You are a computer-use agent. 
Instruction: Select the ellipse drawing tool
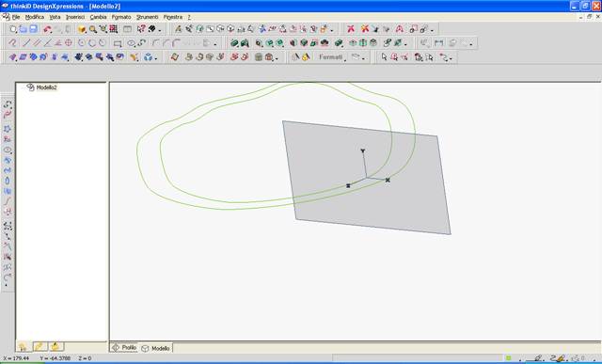point(131,43)
